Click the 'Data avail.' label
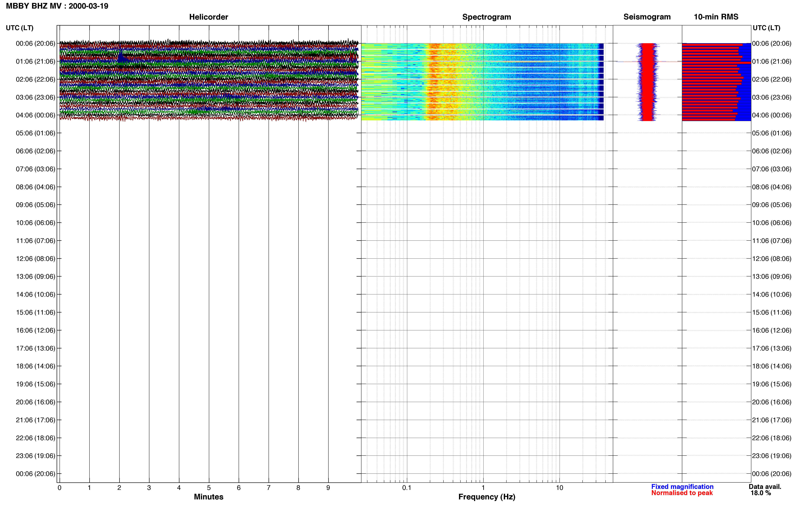Screen dimensions: 812x508 point(765,487)
